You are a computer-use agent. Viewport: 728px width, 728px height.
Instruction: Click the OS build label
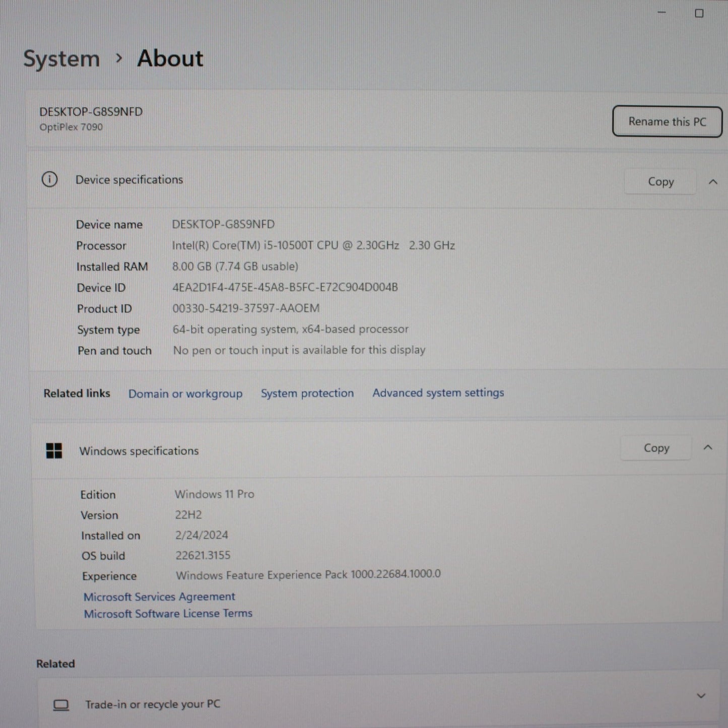pos(103,556)
